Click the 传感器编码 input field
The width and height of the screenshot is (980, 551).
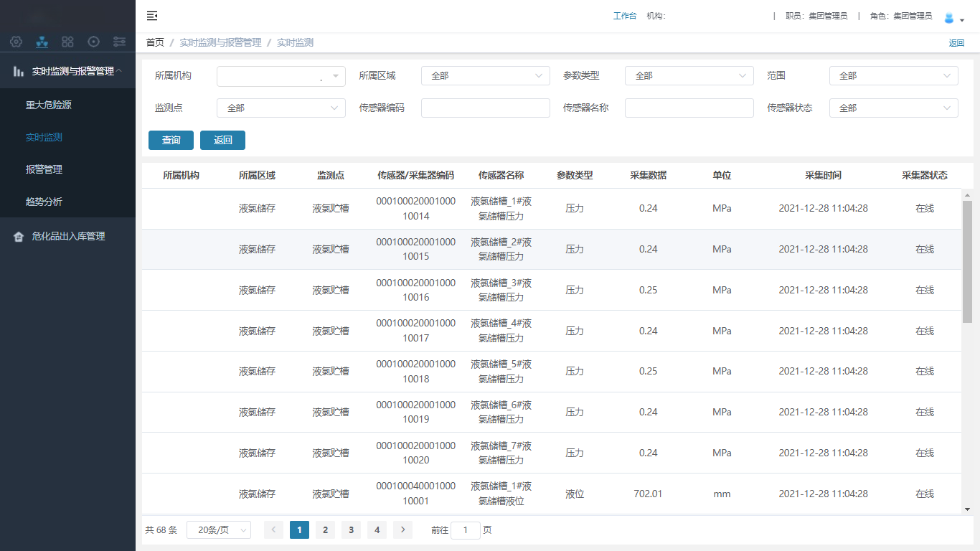coord(485,108)
